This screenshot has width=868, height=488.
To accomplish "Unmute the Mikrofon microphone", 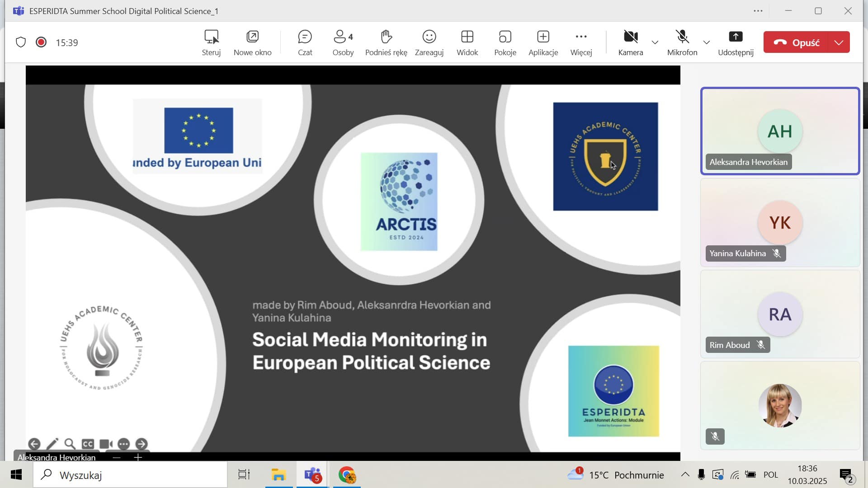I will [x=682, y=43].
